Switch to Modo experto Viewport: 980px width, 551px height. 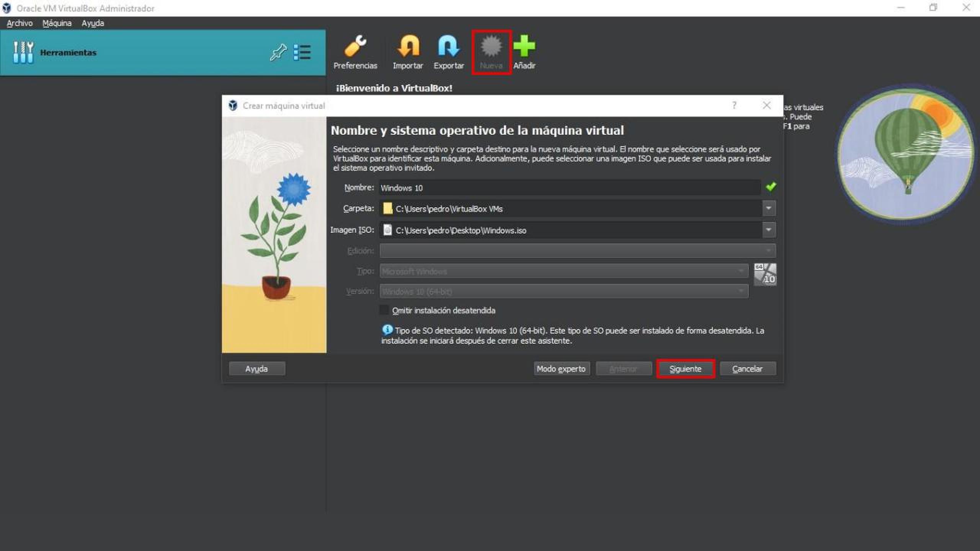pos(561,368)
